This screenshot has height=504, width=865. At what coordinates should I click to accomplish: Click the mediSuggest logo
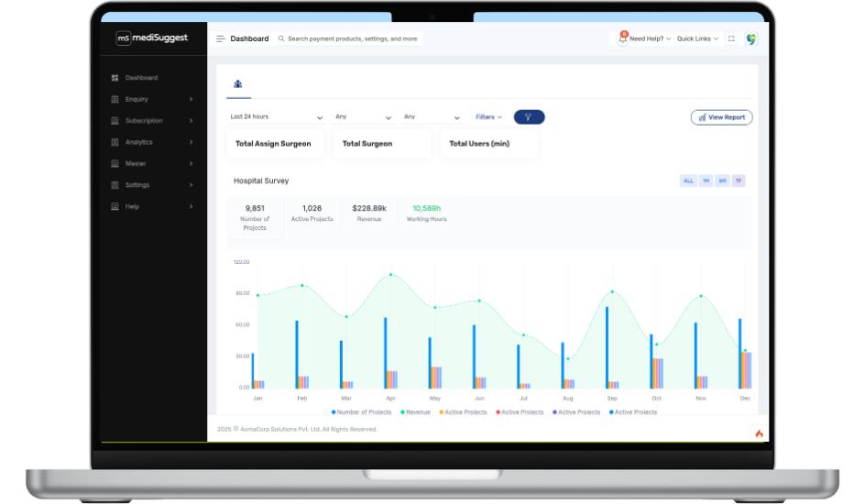point(152,38)
